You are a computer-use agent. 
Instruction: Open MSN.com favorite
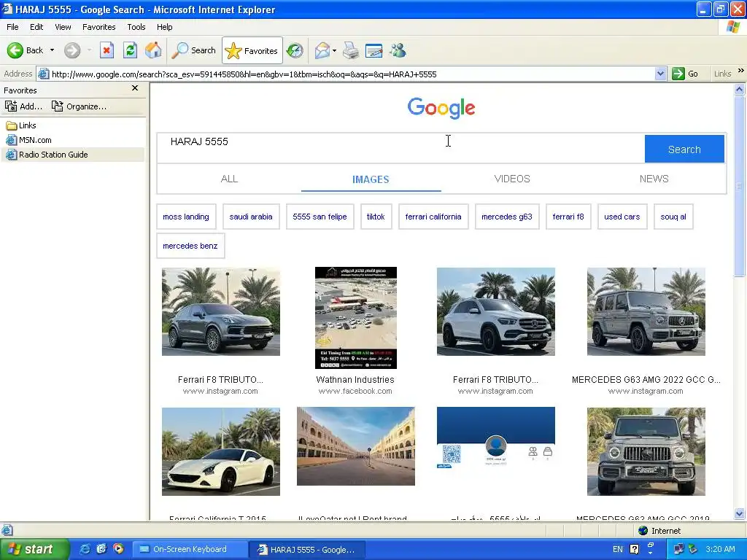(28, 140)
